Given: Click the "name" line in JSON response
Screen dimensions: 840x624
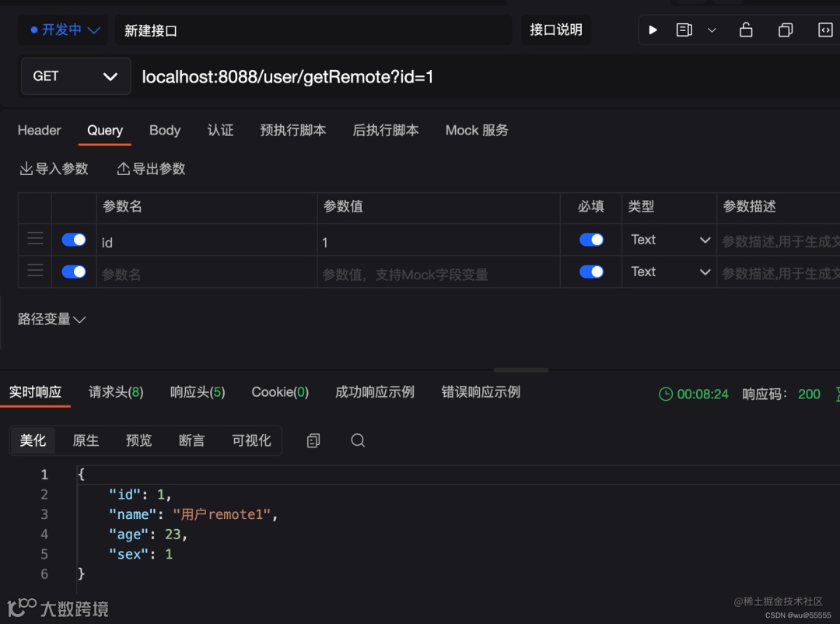Looking at the screenshot, I should (194, 514).
